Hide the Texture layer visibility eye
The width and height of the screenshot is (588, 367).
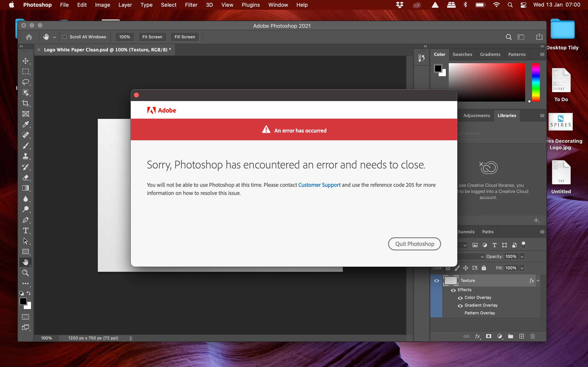click(436, 281)
